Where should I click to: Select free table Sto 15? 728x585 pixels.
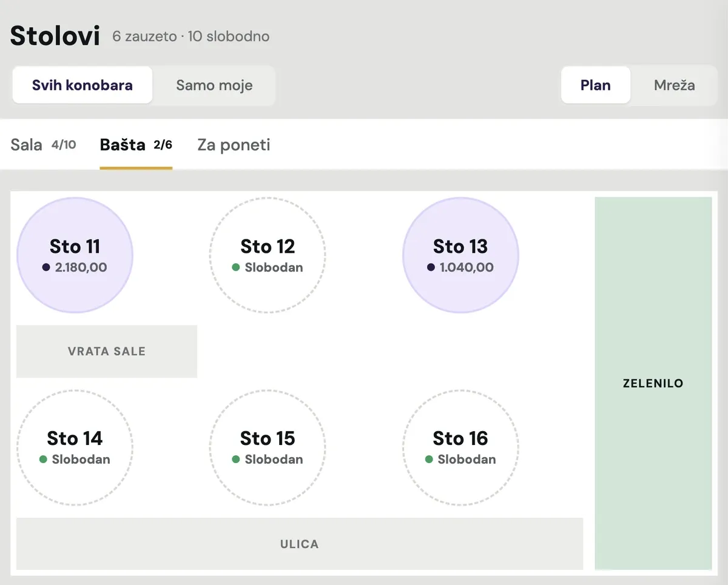(268, 447)
